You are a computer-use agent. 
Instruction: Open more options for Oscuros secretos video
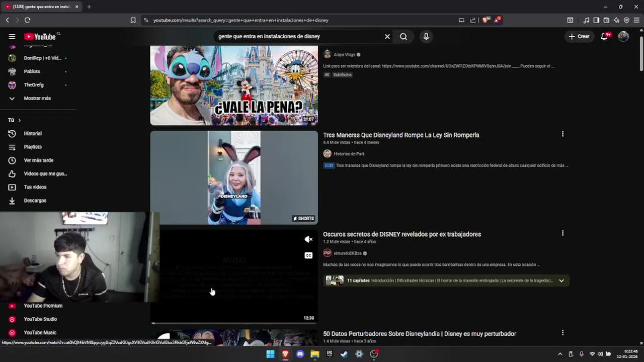coord(562,233)
